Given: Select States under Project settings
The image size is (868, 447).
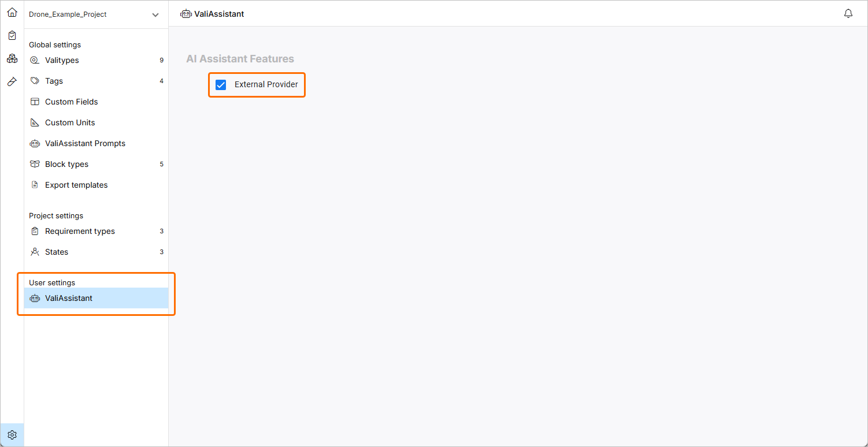Looking at the screenshot, I should click(96, 252).
